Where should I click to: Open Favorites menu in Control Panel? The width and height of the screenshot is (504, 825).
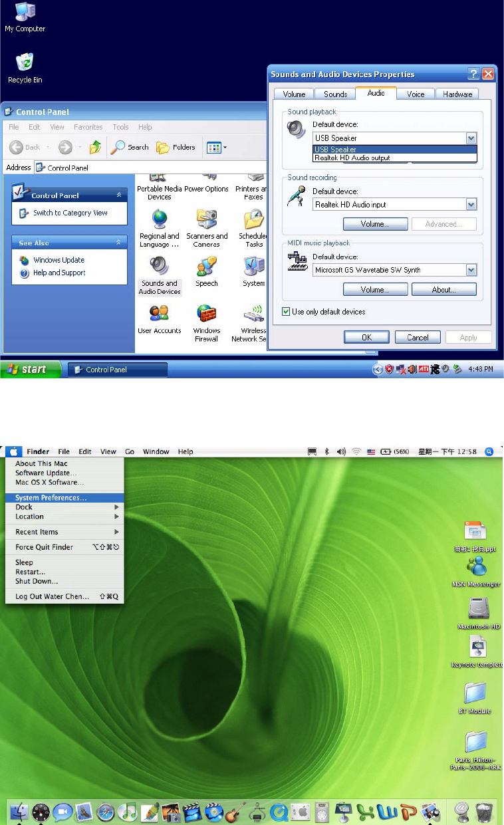(x=88, y=127)
